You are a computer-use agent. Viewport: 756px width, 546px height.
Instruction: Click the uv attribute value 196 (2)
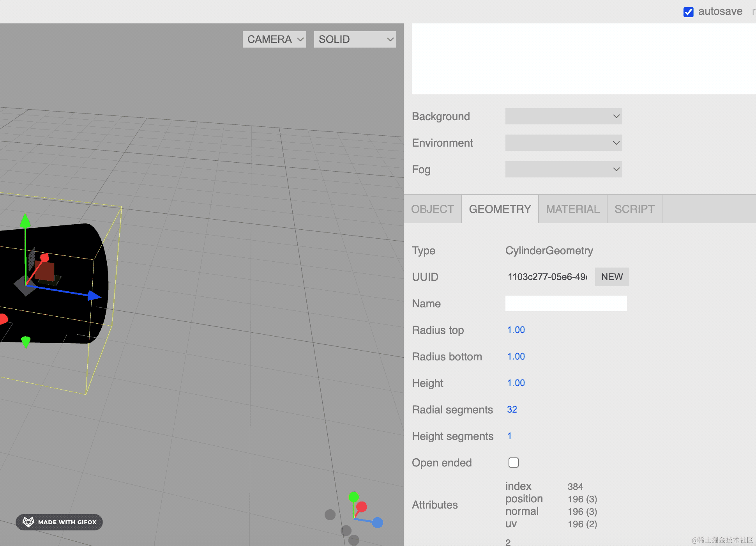point(583,524)
